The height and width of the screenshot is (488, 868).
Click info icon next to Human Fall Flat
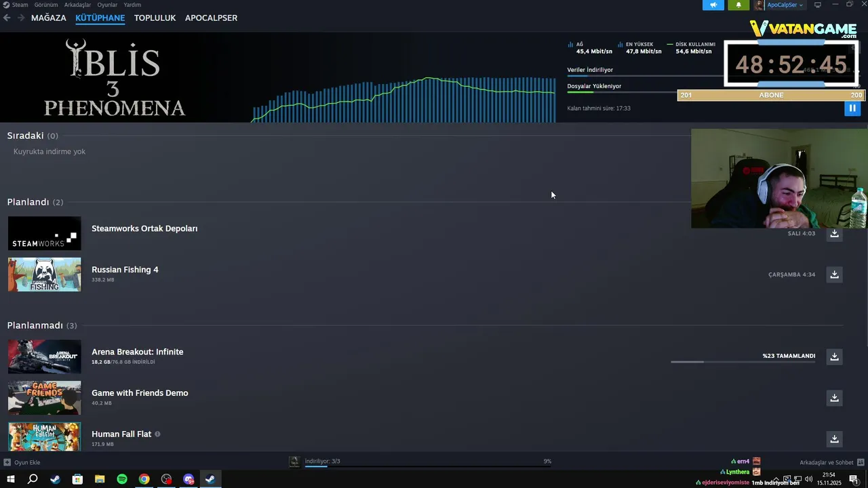click(157, 434)
